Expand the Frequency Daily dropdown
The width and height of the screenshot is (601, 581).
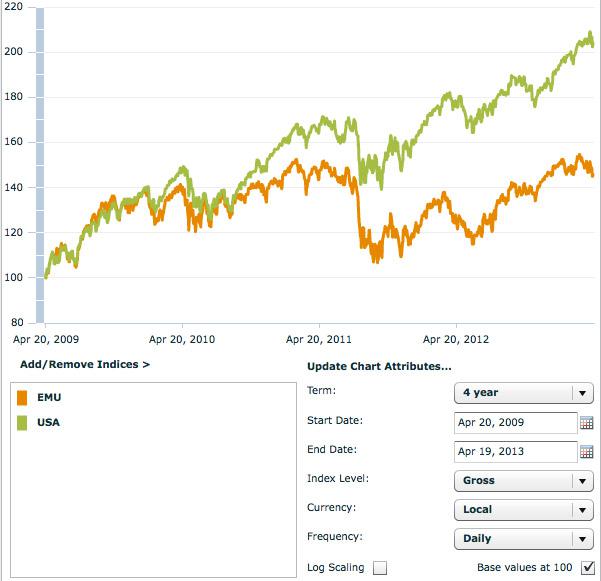523,539
